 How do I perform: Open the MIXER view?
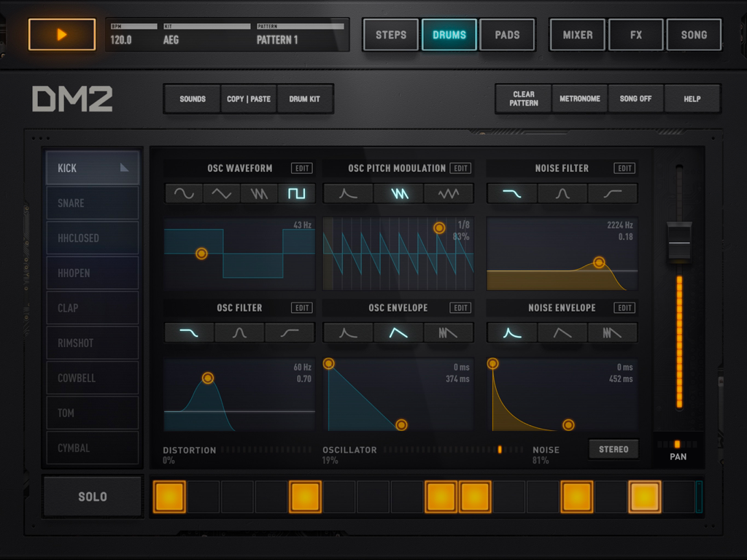point(577,34)
